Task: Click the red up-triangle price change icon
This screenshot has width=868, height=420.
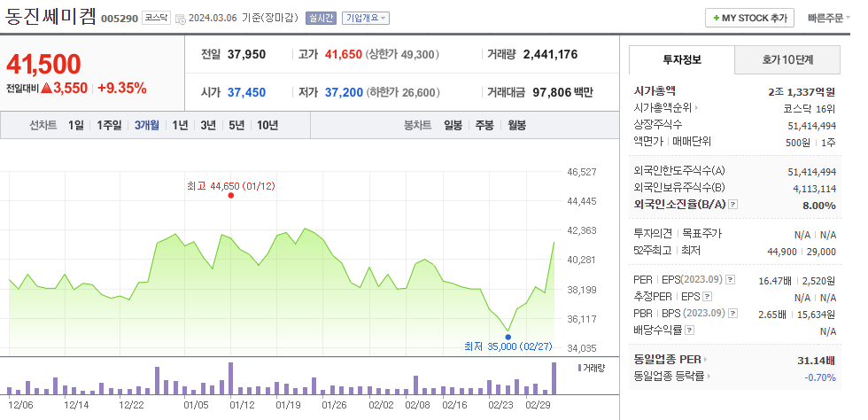Action: 46,88
